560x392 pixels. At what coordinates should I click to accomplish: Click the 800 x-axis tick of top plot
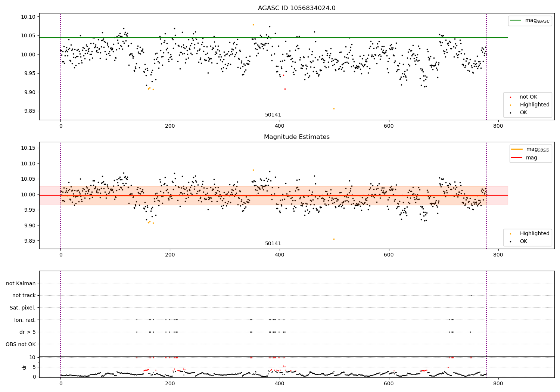(x=498, y=126)
